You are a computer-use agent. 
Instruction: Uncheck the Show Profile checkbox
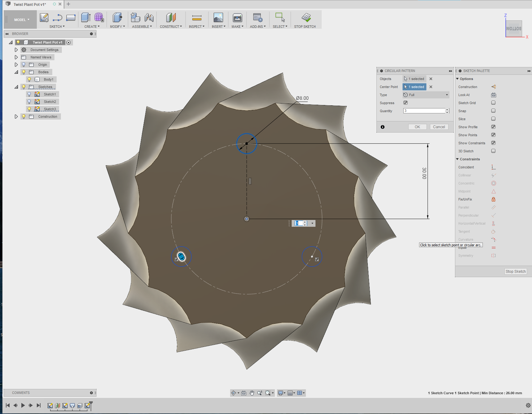point(493,127)
